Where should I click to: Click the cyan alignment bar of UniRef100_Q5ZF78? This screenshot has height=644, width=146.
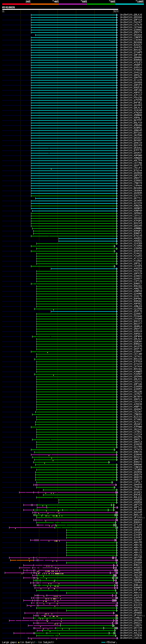(84, 312)
